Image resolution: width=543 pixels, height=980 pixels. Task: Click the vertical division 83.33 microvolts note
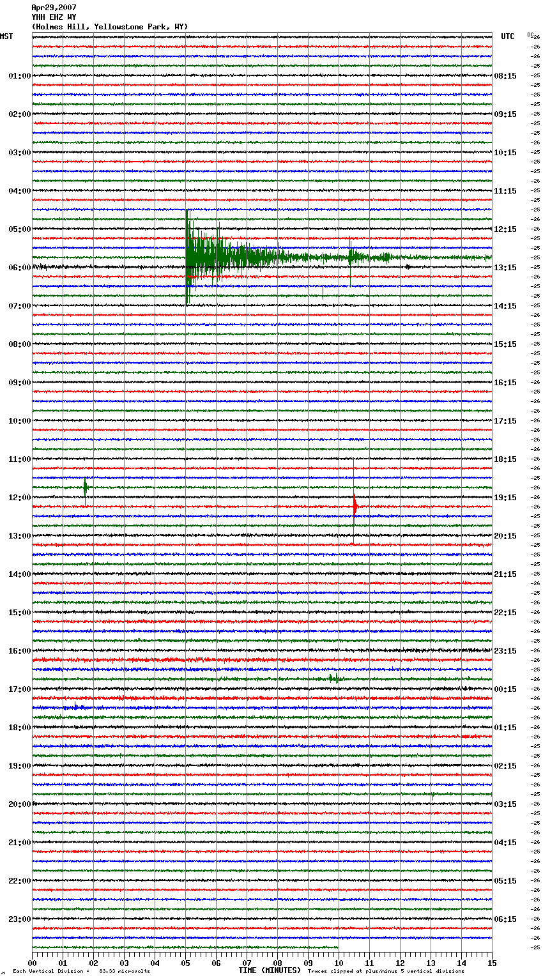(x=81, y=972)
